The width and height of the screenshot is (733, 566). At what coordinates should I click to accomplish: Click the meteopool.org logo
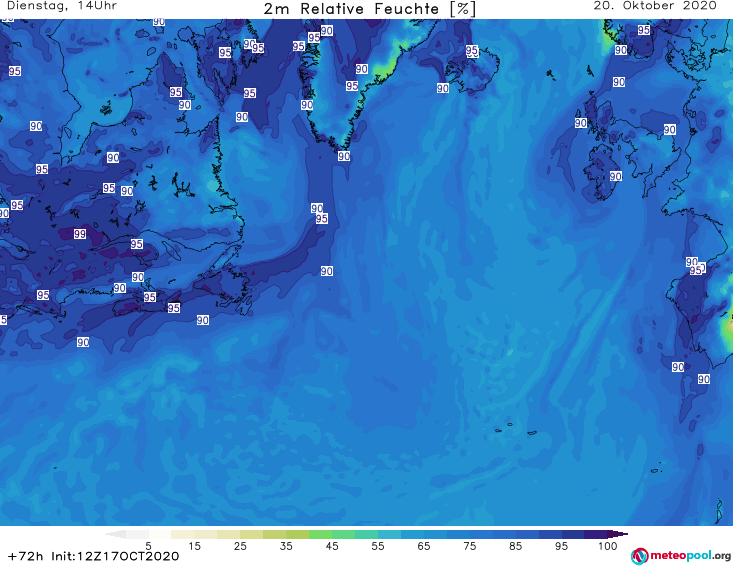[680, 556]
